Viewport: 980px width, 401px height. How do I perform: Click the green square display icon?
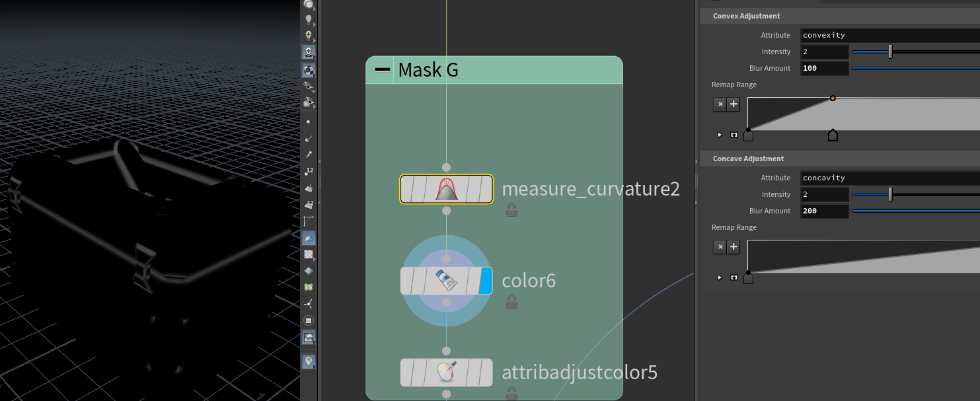tap(308, 287)
